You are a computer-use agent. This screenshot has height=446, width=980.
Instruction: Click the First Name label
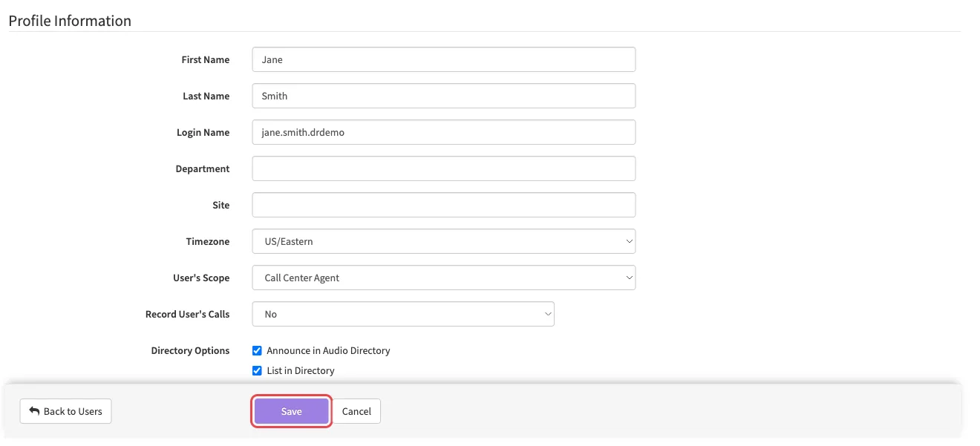[206, 59]
